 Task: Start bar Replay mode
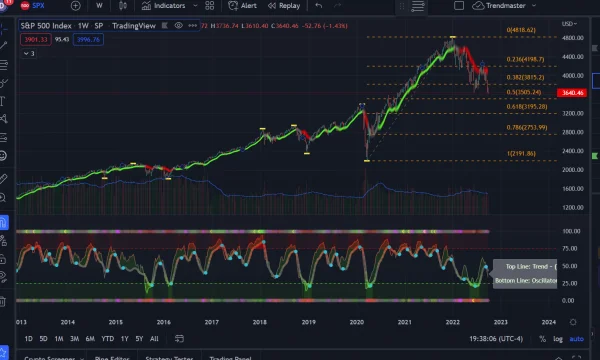coord(284,6)
